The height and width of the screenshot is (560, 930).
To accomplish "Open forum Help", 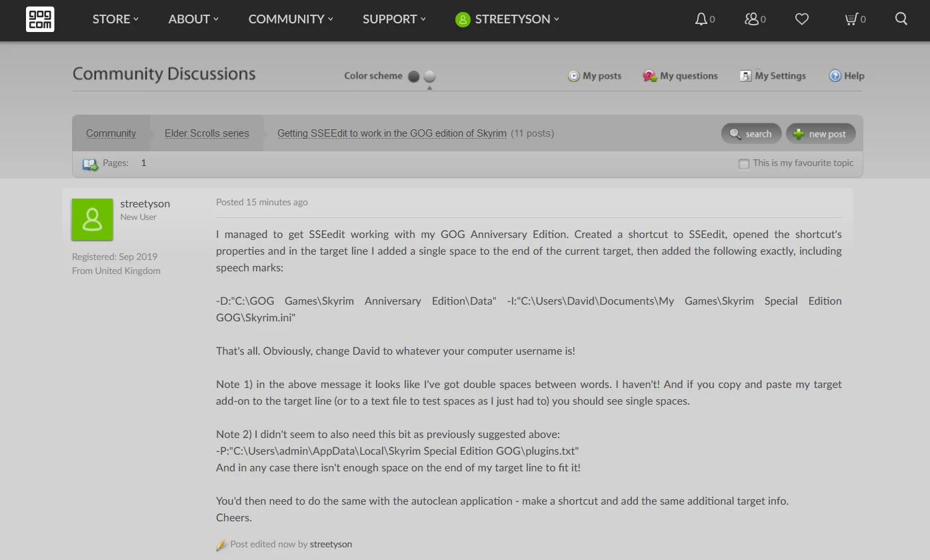I will [x=847, y=76].
